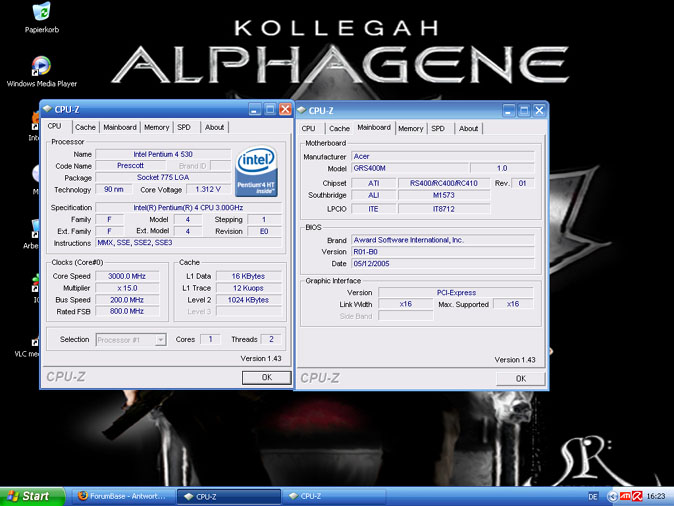Open the Windows Start menu

33,496
